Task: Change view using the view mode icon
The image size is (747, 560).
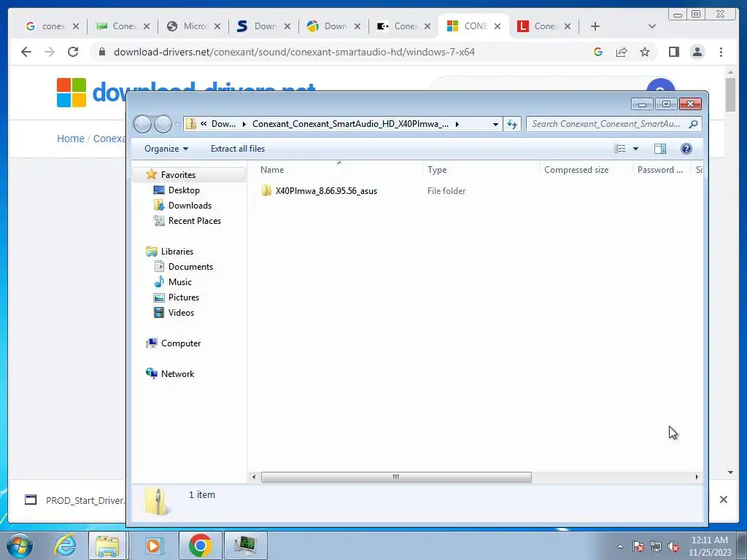Action: (x=620, y=149)
